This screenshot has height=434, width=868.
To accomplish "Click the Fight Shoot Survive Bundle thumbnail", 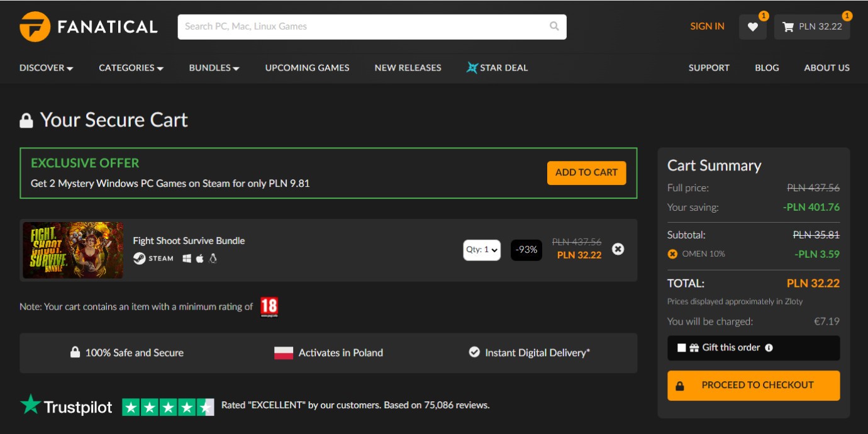I will 73,250.
